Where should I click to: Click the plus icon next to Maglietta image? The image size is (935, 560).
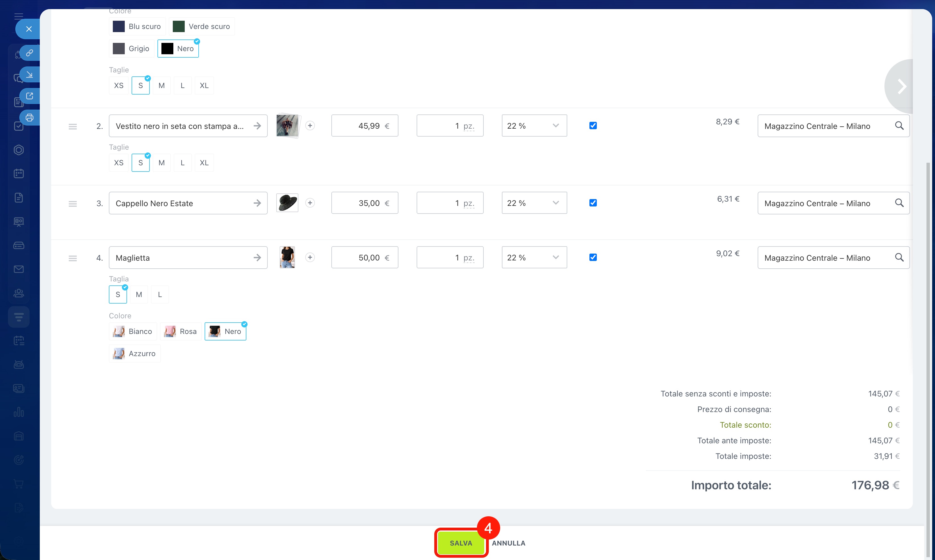(310, 257)
